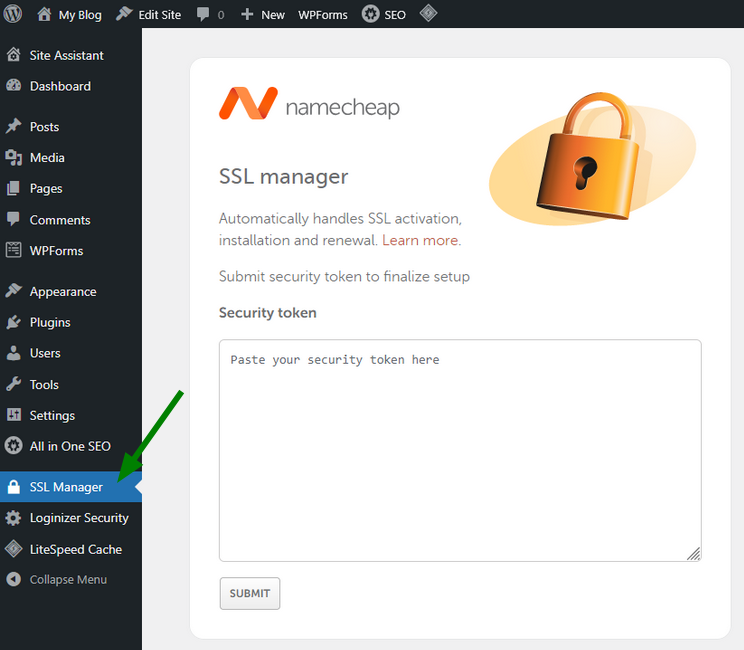Click the LiteSpeed diamond icon in admin bar
Image resolution: width=744 pixels, height=650 pixels.
coord(428,13)
